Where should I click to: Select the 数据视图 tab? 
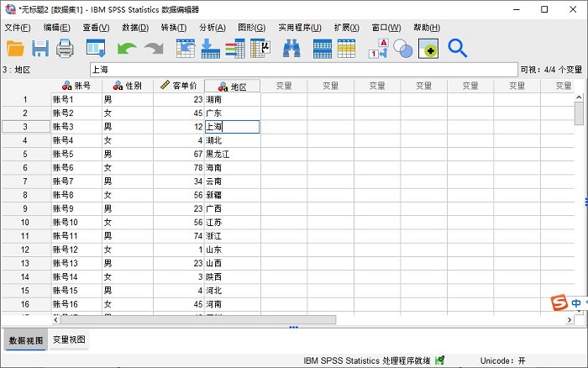coord(25,340)
